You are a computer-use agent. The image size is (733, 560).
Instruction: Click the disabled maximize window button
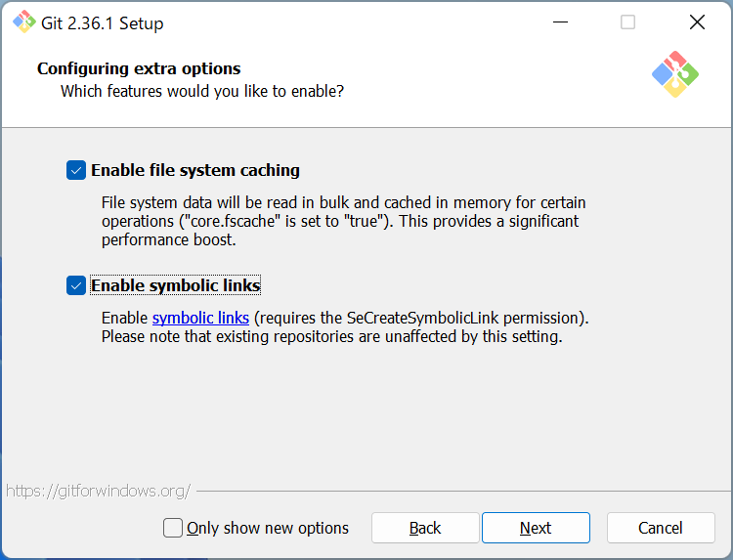[x=627, y=22]
